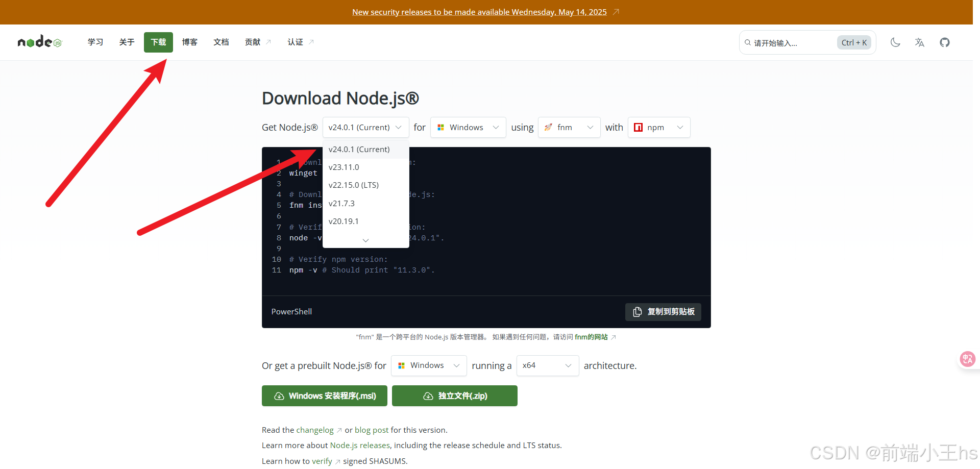The image size is (980, 469).
Task: Select v20.19.1 in version list
Action: (x=366, y=221)
